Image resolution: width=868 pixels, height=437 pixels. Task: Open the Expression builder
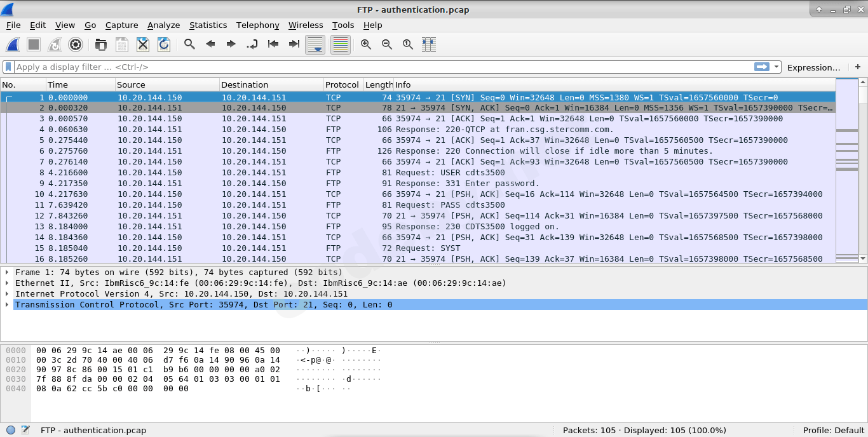click(815, 67)
